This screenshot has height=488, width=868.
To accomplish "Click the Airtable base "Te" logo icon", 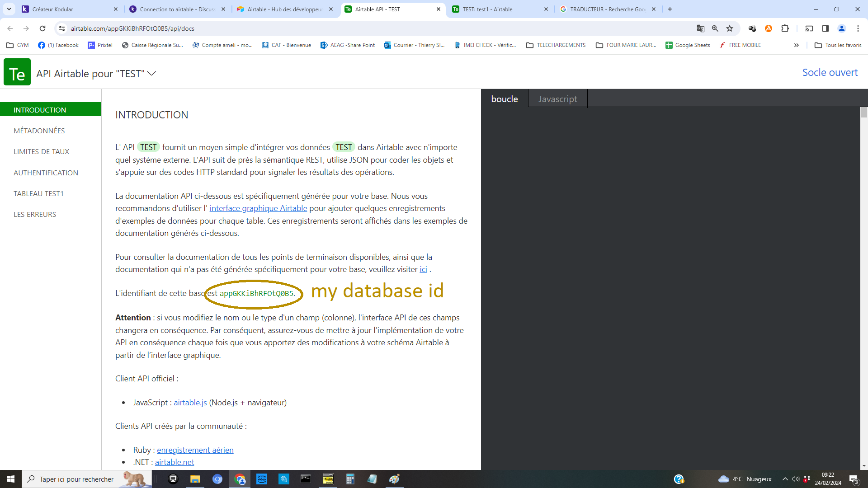I will [x=17, y=72].
